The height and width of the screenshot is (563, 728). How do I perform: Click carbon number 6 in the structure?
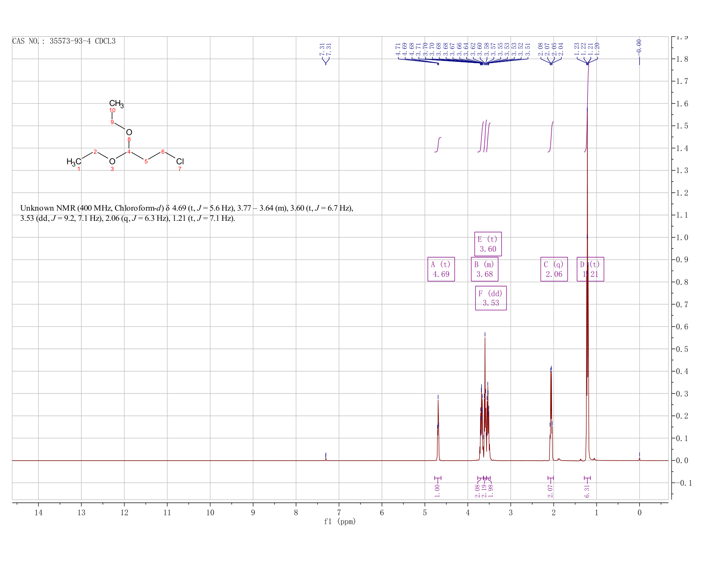[x=163, y=152]
